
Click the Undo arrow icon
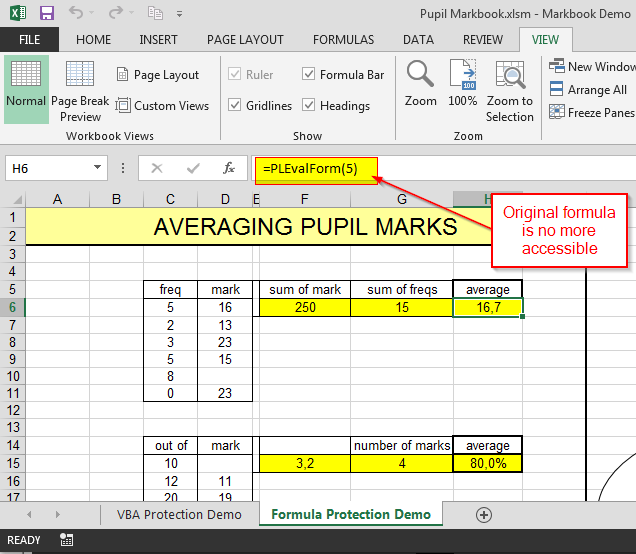77,13
